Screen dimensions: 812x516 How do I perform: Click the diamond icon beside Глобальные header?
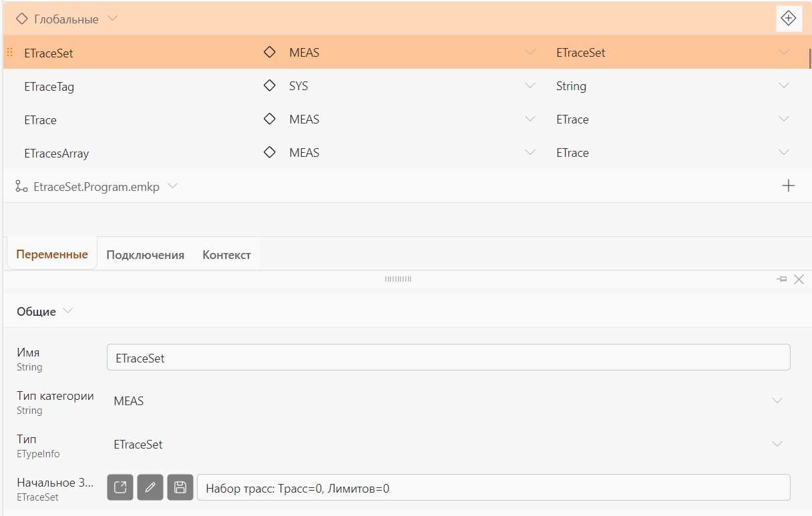pos(22,19)
